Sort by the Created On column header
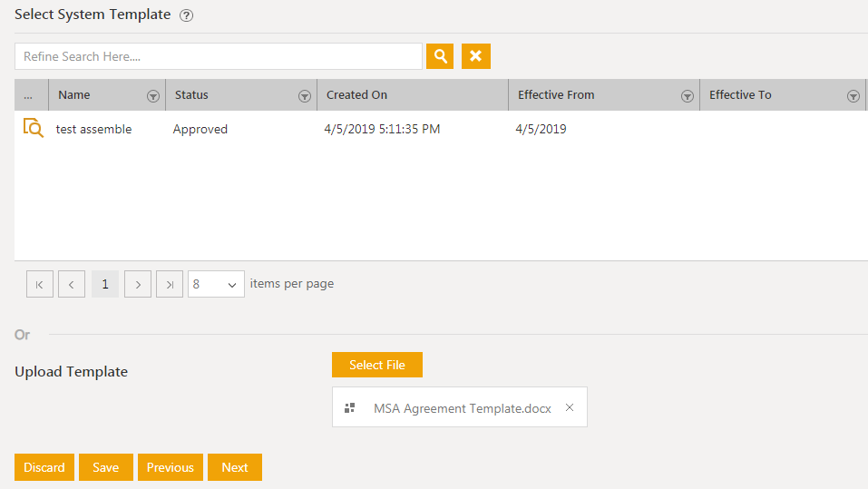Screen dimensions: 868x489 click(357, 95)
